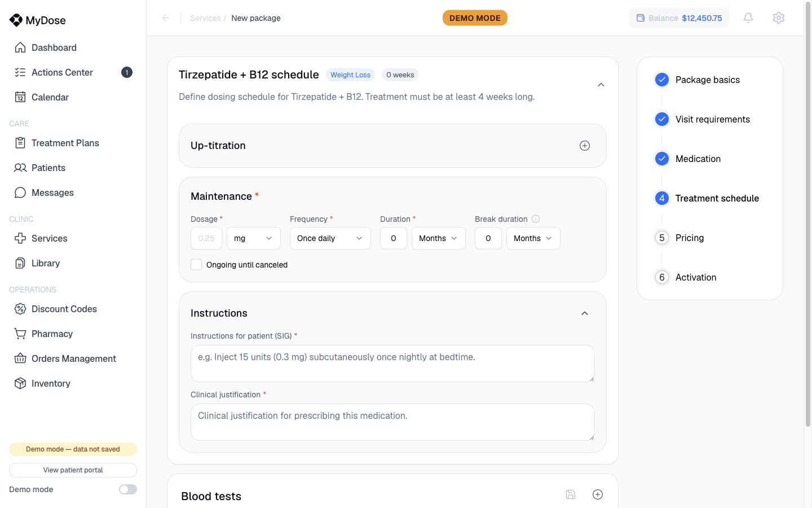The height and width of the screenshot is (508, 812).
Task: Click Services breadcrumb link
Action: click(x=205, y=18)
